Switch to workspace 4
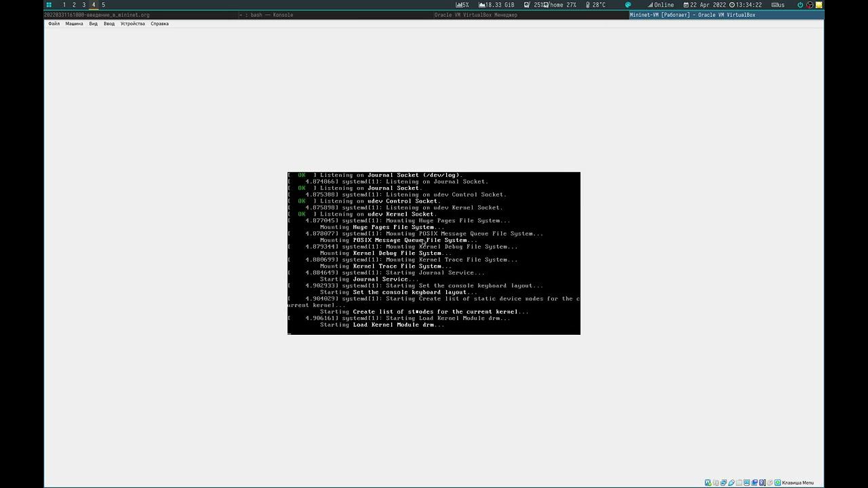Screen dimensions: 868x488 94,5
